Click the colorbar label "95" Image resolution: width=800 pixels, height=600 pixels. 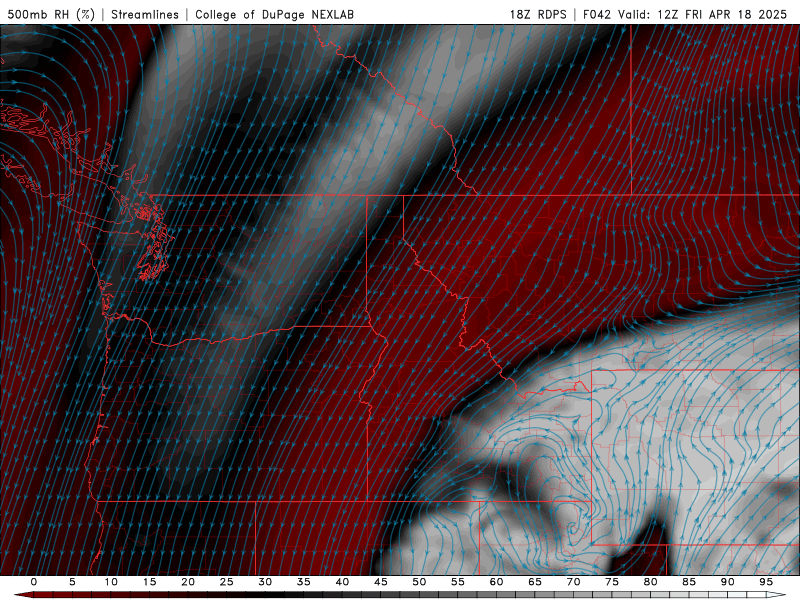766,582
